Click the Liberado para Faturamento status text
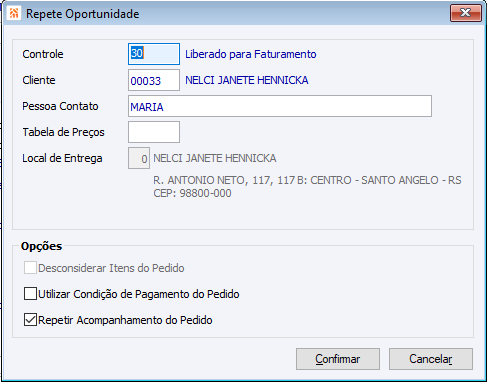487x382 pixels. click(x=251, y=54)
